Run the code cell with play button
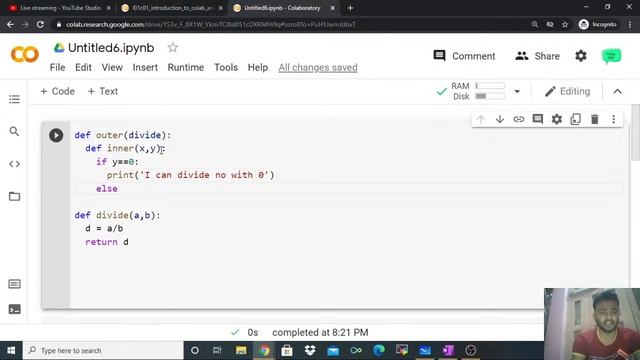This screenshot has width=640, height=360. (x=56, y=135)
